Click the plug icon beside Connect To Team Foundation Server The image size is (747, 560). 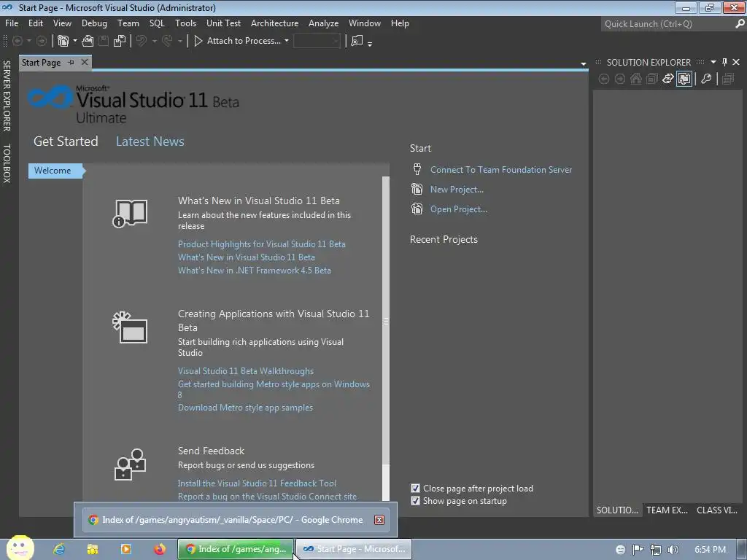point(417,169)
